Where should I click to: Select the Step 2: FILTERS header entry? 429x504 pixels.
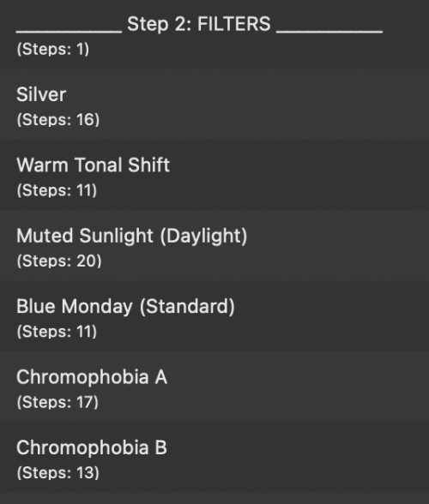[214, 34]
